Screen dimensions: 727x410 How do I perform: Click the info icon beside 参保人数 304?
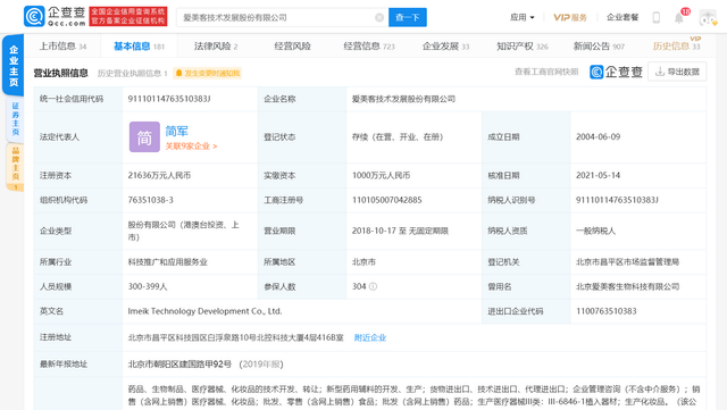pyautogui.click(x=373, y=287)
